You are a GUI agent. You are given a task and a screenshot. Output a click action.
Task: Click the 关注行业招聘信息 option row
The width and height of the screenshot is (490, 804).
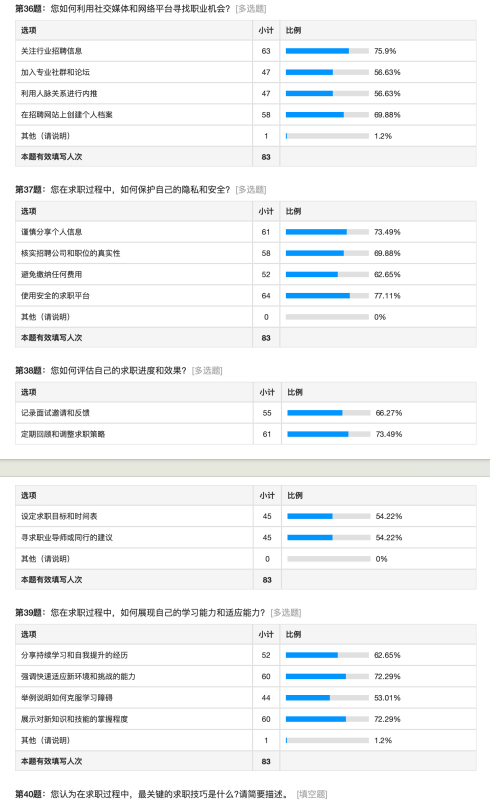tap(246, 51)
